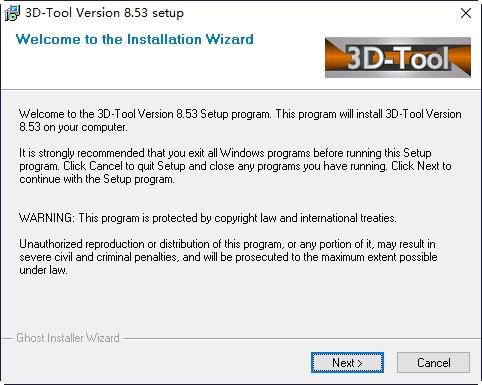Click the "severe civil and criminal penalties" line
This screenshot has width=482, height=385.
click(x=228, y=257)
